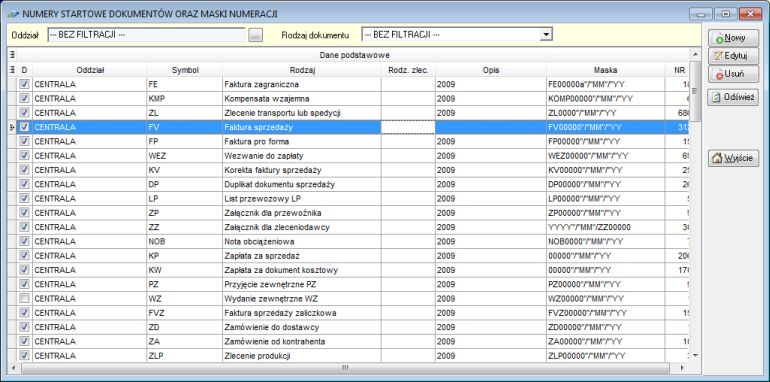770x382 pixels.
Task: Click the Dane podstawowe band header
Action: (x=354, y=55)
